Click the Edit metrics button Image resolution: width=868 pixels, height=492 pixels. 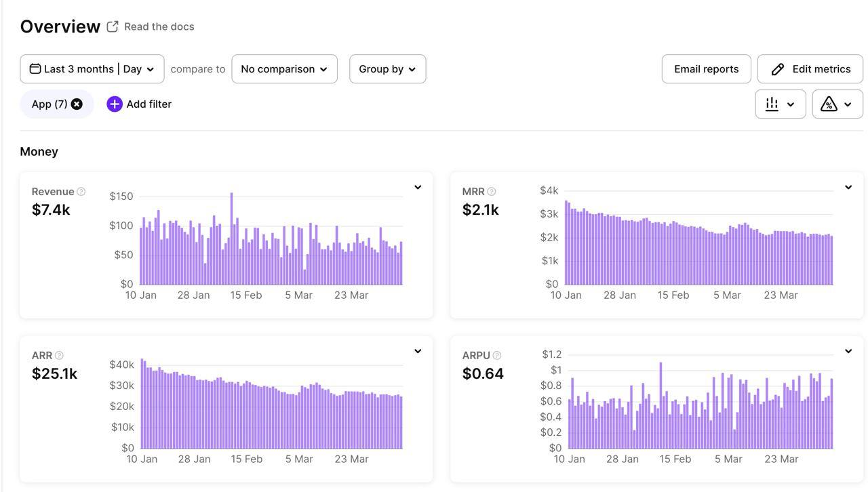810,69
